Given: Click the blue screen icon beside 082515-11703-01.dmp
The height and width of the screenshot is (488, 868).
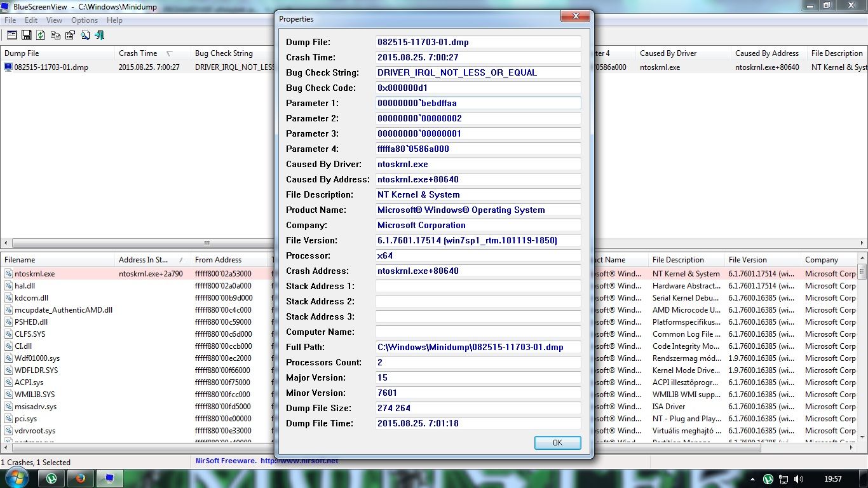Looking at the screenshot, I should 8,67.
